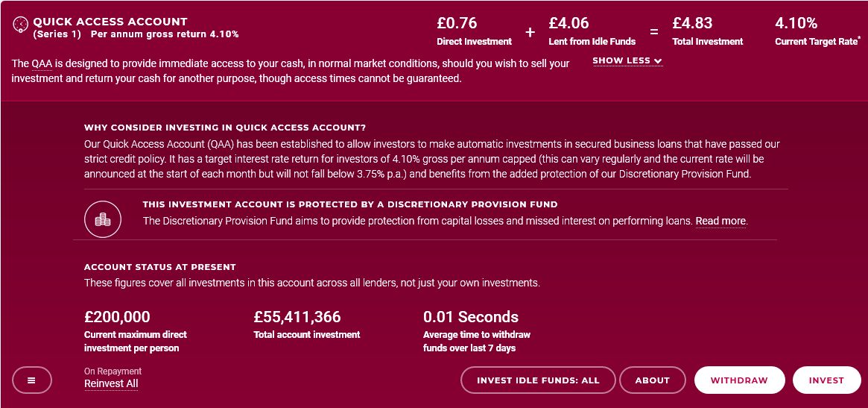868x408 pixels.
Task: Open the Reinvest All repayment dropdown
Action: coord(111,383)
